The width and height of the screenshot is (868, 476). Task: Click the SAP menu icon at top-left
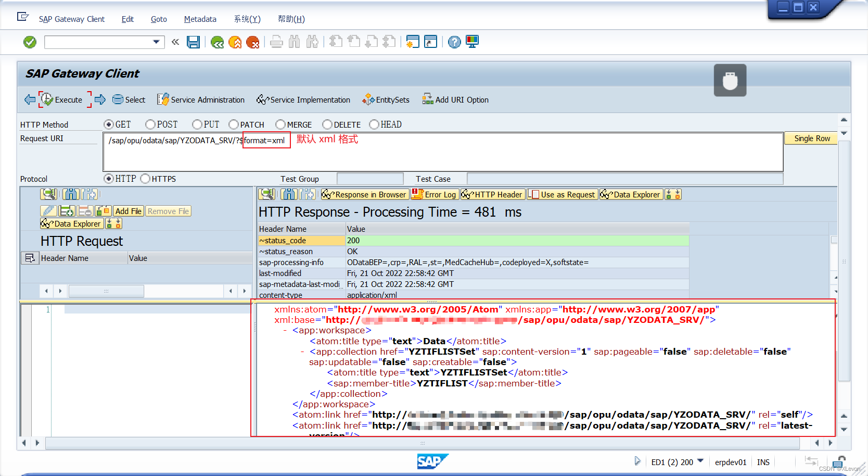pos(23,17)
